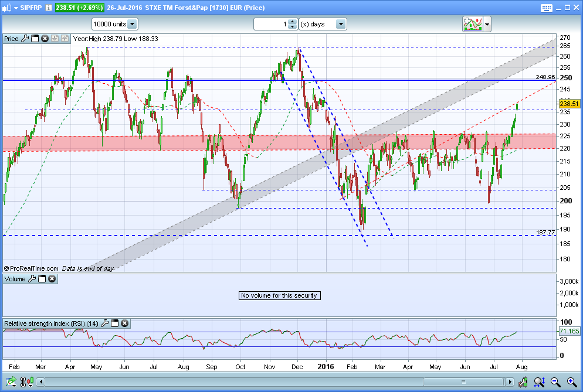Click the Year:High 238.79 Low 188.33 text
583x392 pixels.
click(x=116, y=39)
